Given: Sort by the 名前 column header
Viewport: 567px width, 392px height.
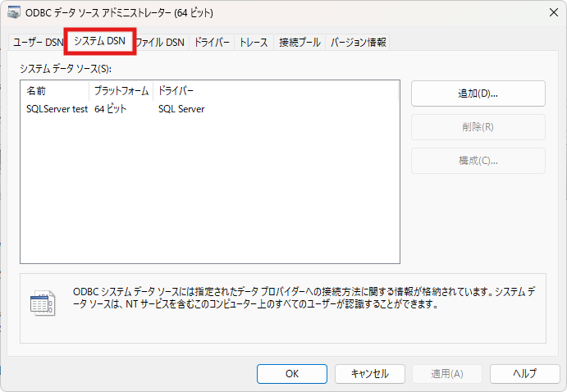Looking at the screenshot, I should tap(55, 91).
